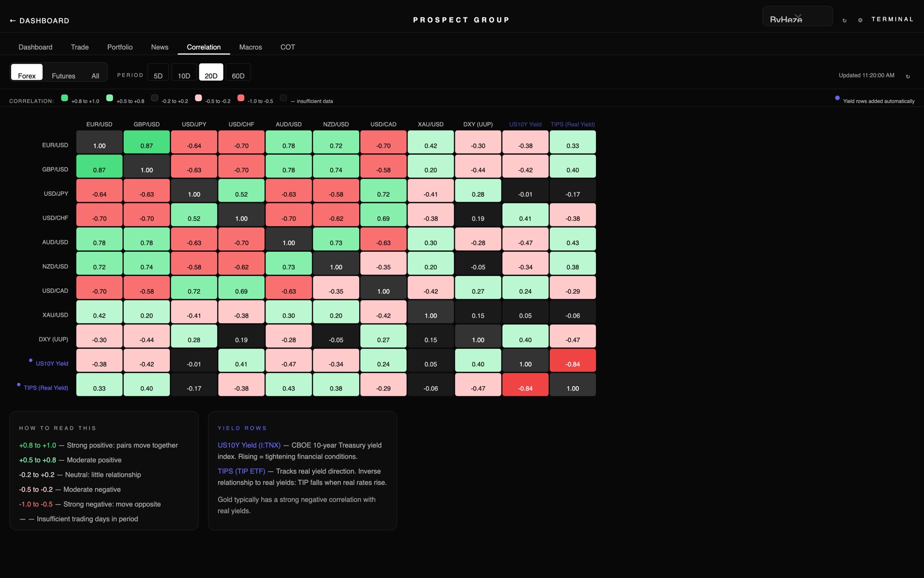Click the USD/JPY row label
This screenshot has width=924, height=578.
(x=56, y=194)
